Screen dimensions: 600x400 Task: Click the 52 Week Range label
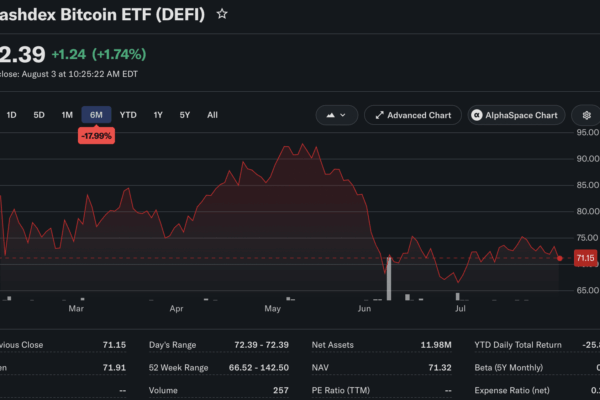pos(178,368)
